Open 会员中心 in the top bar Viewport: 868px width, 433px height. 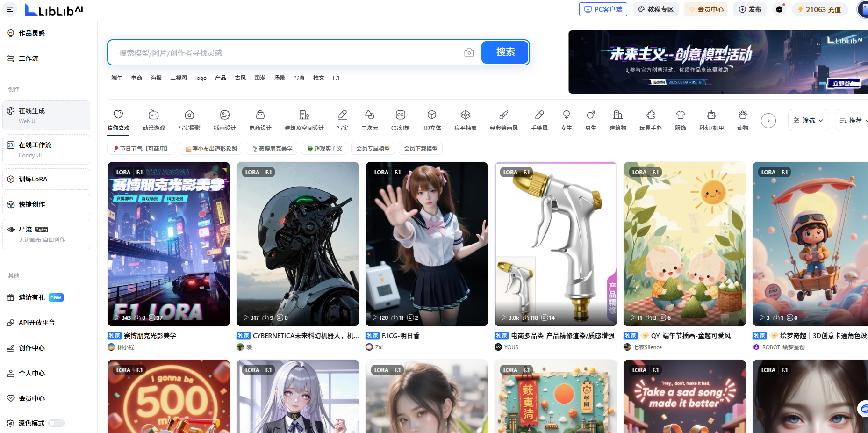point(706,9)
